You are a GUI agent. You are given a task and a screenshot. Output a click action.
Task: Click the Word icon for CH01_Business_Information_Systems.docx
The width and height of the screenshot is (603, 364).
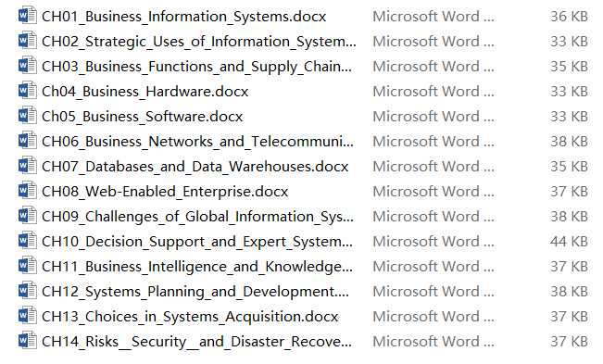point(28,16)
